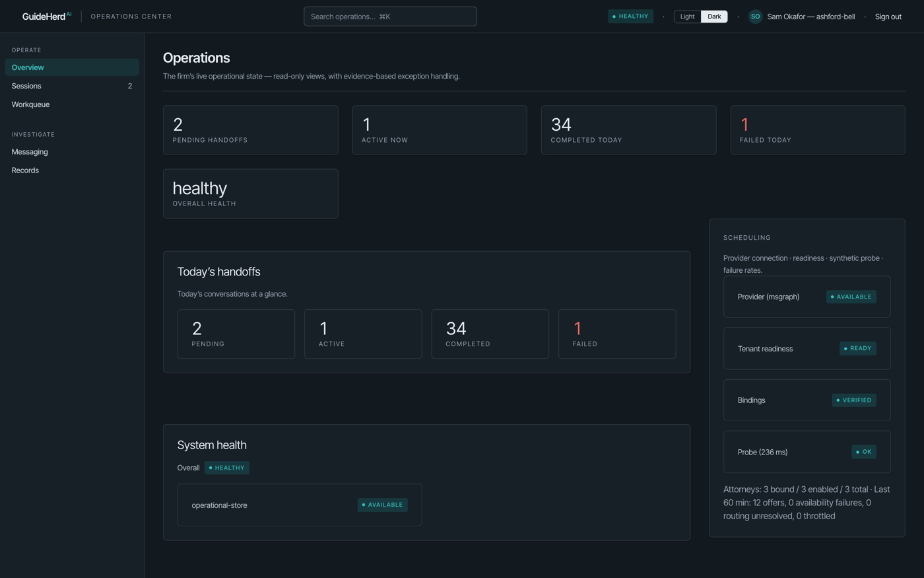The width and height of the screenshot is (924, 578).
Task: Click the Sam Okafor user name
Action: click(x=810, y=17)
